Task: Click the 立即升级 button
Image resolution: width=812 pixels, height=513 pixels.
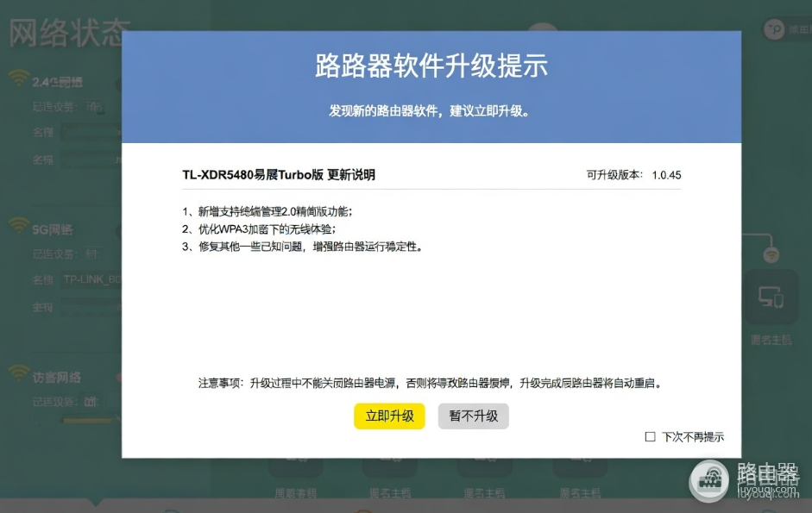Action: 389,416
